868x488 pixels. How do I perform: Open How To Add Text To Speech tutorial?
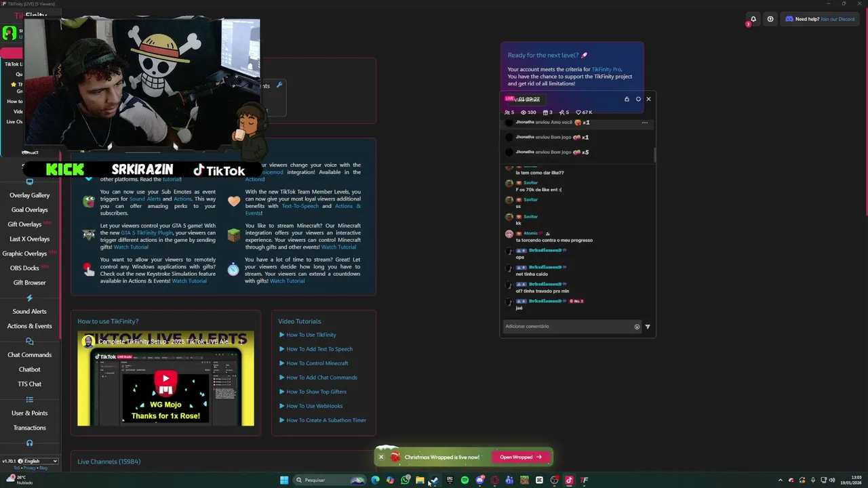pos(319,349)
